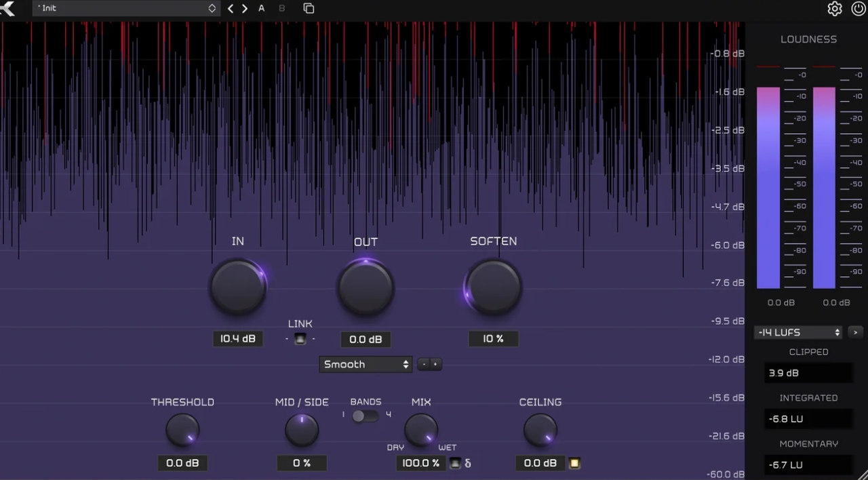Click the -12.0 dB scale label
Screen dimensions: 868x480
coord(728,359)
